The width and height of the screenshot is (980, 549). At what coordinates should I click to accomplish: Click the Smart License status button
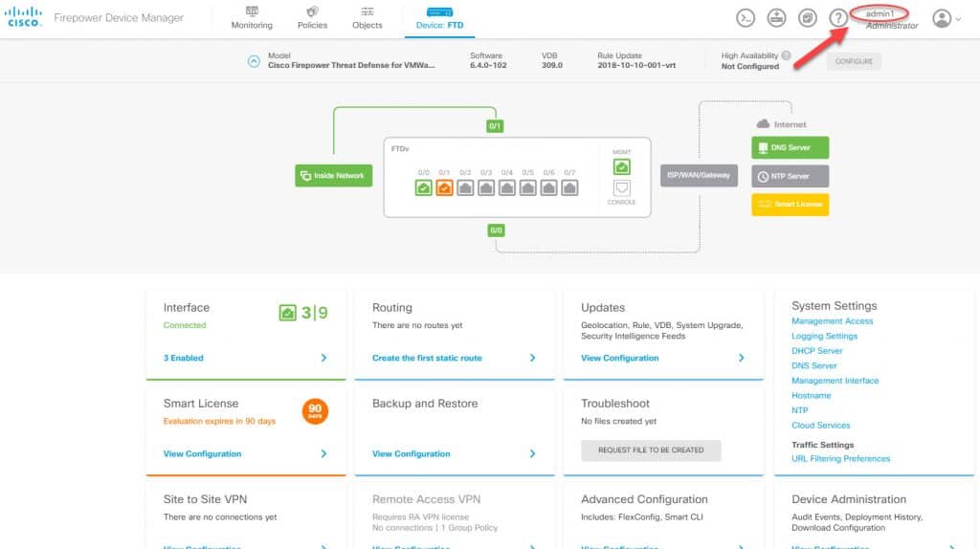point(790,205)
